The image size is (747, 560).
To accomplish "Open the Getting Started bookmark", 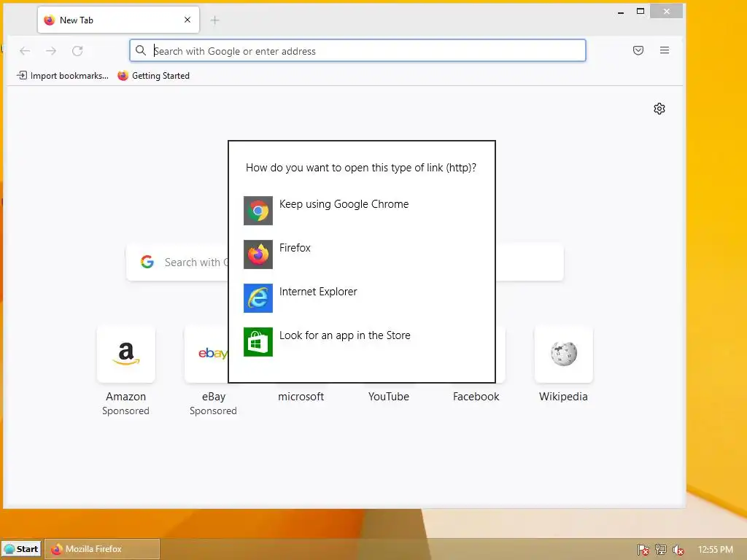I will tap(154, 76).
